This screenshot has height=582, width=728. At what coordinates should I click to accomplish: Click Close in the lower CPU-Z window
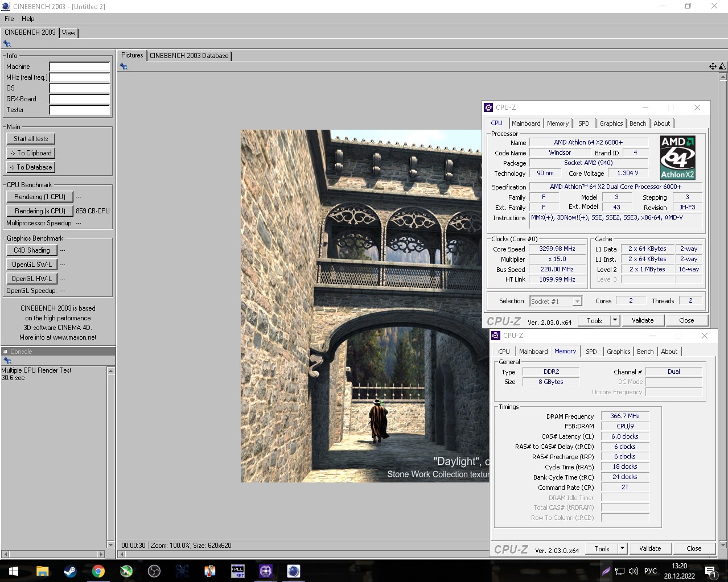[x=694, y=548]
